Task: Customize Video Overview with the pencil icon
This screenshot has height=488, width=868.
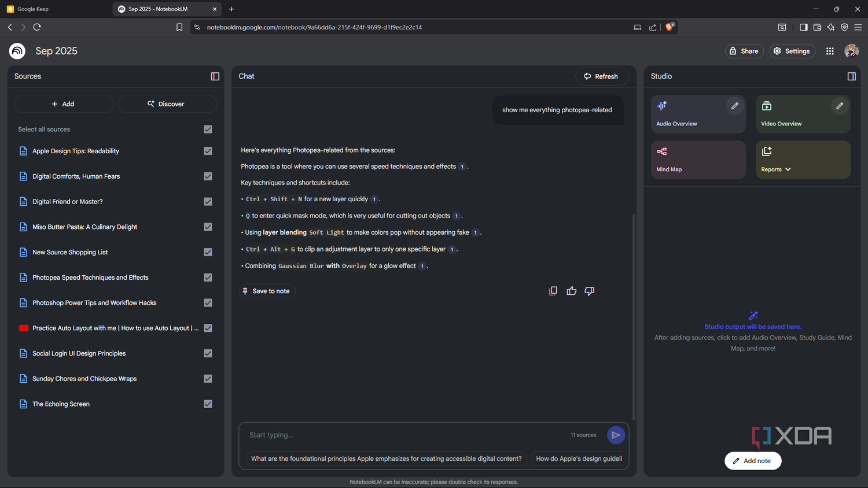Action: [840, 106]
